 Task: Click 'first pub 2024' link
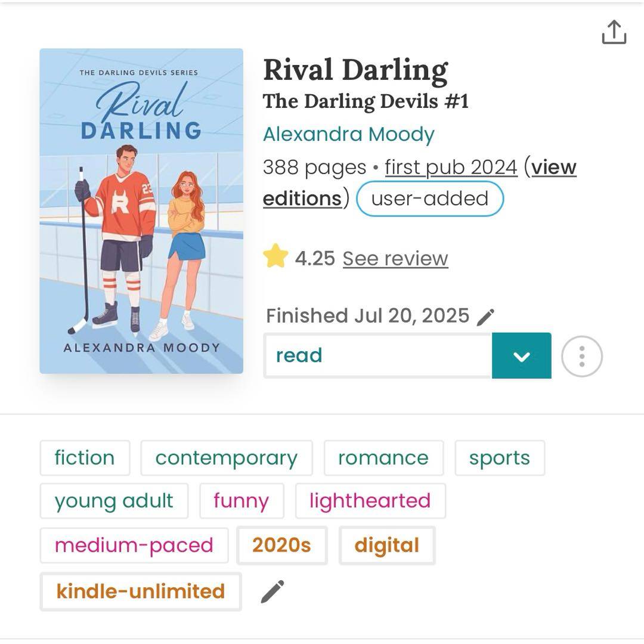[x=451, y=168]
